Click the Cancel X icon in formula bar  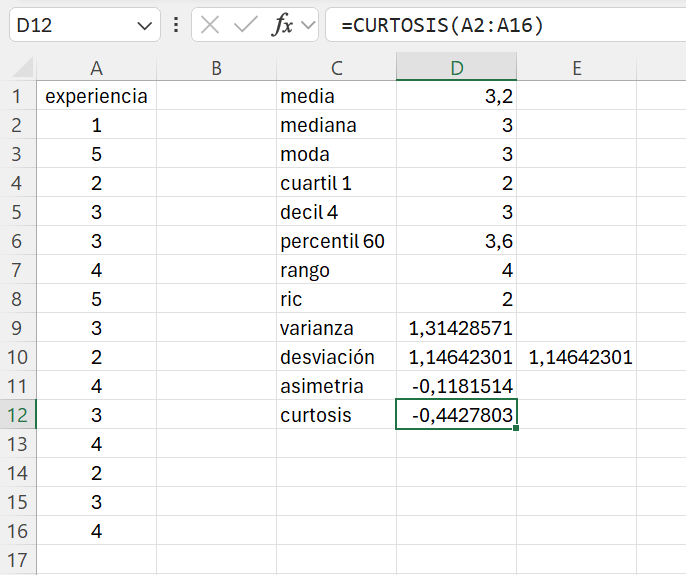[x=210, y=25]
